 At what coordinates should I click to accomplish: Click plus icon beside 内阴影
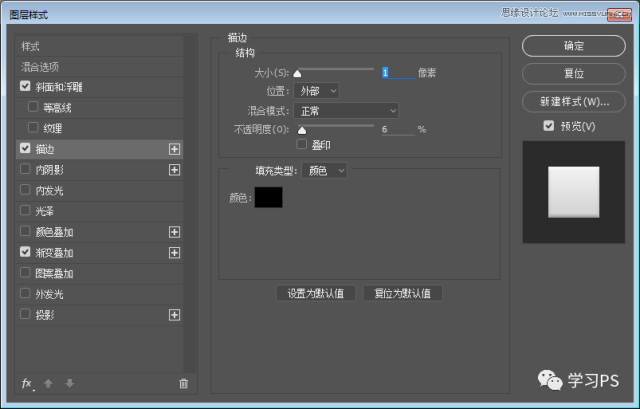175,170
